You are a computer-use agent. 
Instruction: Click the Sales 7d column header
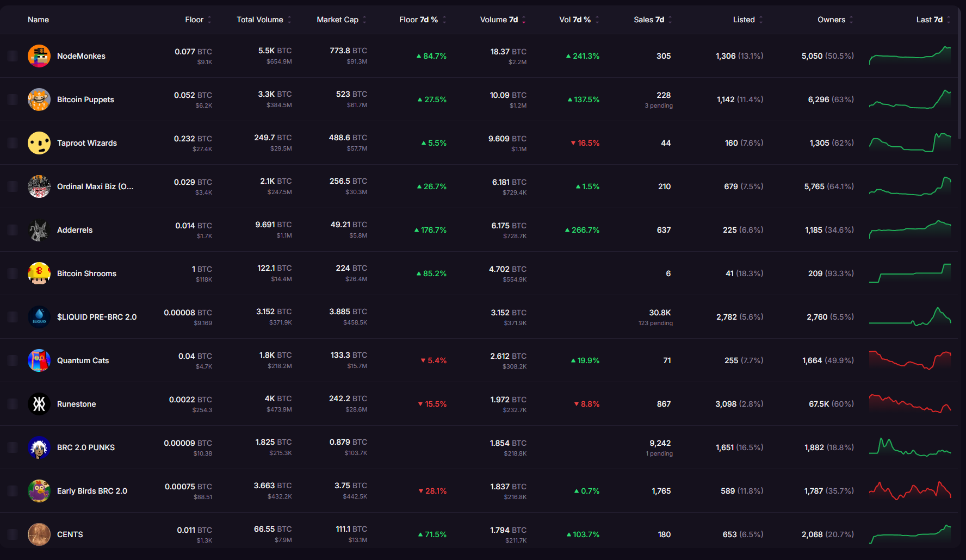[648, 20]
